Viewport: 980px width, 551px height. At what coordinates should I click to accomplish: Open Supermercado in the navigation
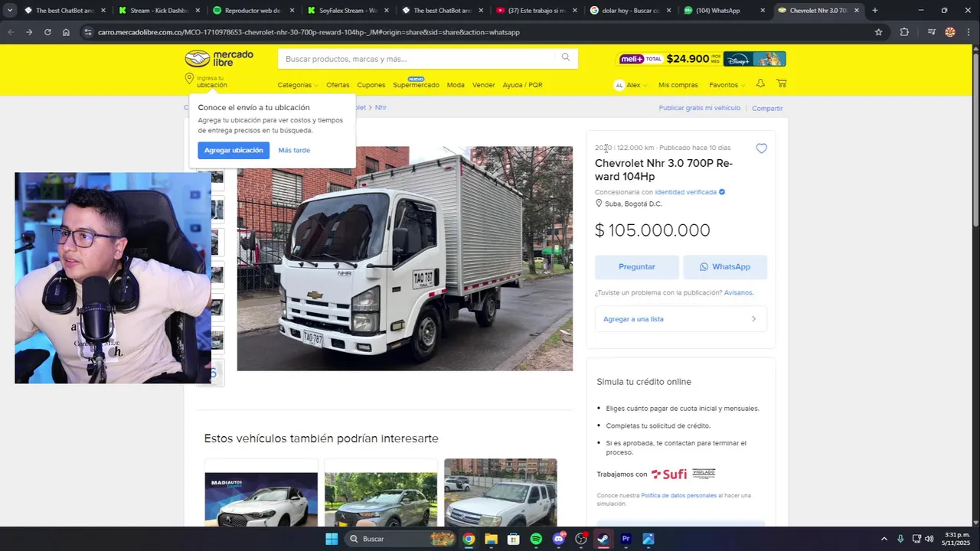[x=416, y=85]
